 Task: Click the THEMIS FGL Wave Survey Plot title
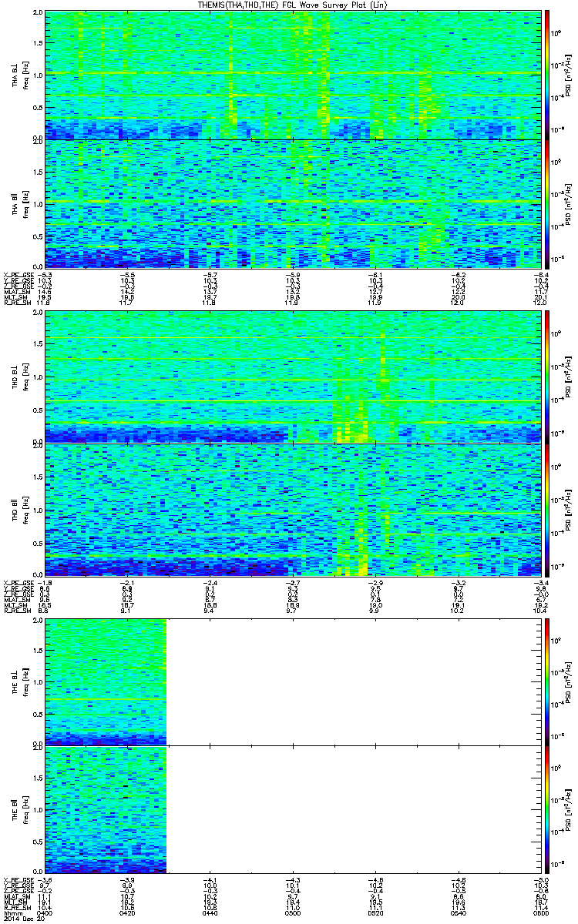293,5
